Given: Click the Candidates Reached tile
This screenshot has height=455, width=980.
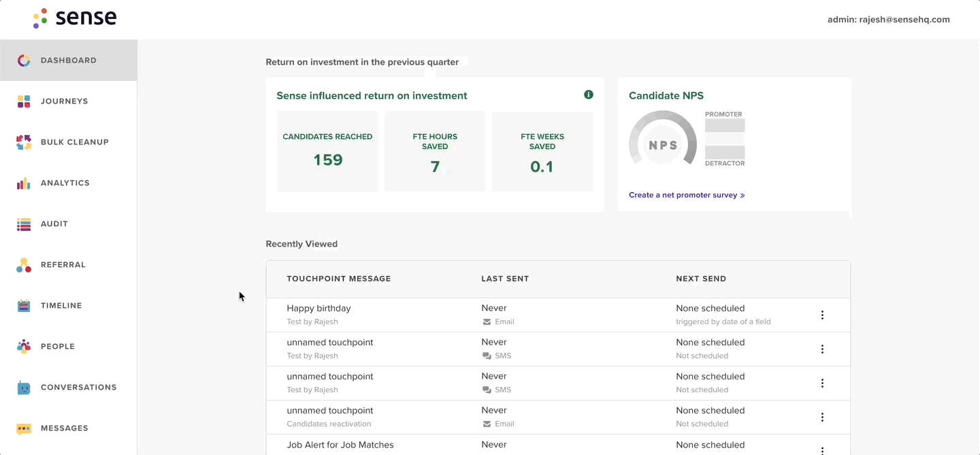Looking at the screenshot, I should tap(327, 151).
